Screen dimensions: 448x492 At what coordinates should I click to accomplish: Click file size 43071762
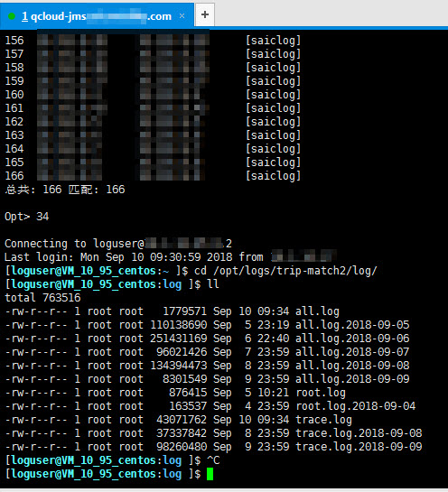tap(182, 420)
